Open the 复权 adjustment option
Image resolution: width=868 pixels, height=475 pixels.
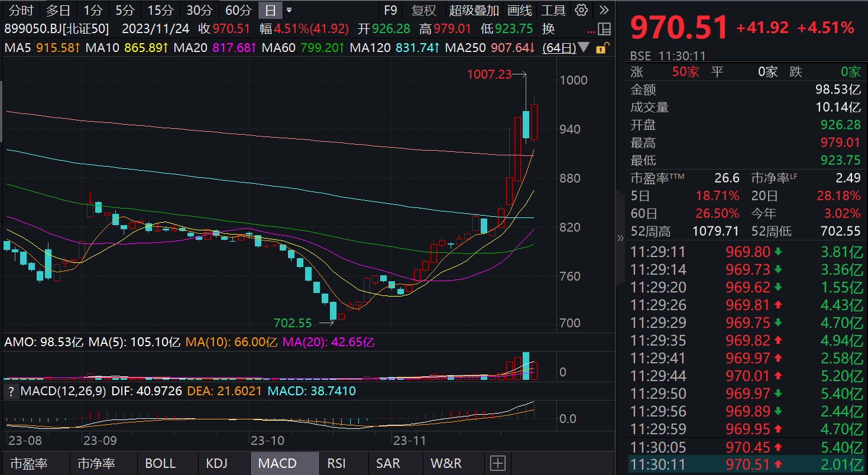point(423,10)
